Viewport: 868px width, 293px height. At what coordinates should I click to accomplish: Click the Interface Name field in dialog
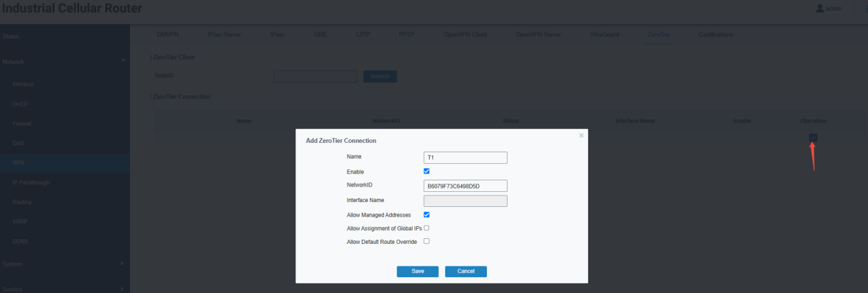coord(466,201)
